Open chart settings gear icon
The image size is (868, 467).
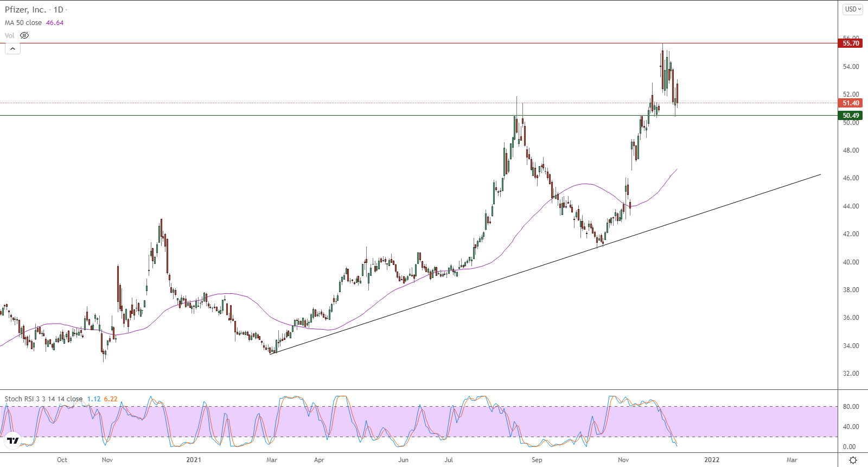coord(853,460)
